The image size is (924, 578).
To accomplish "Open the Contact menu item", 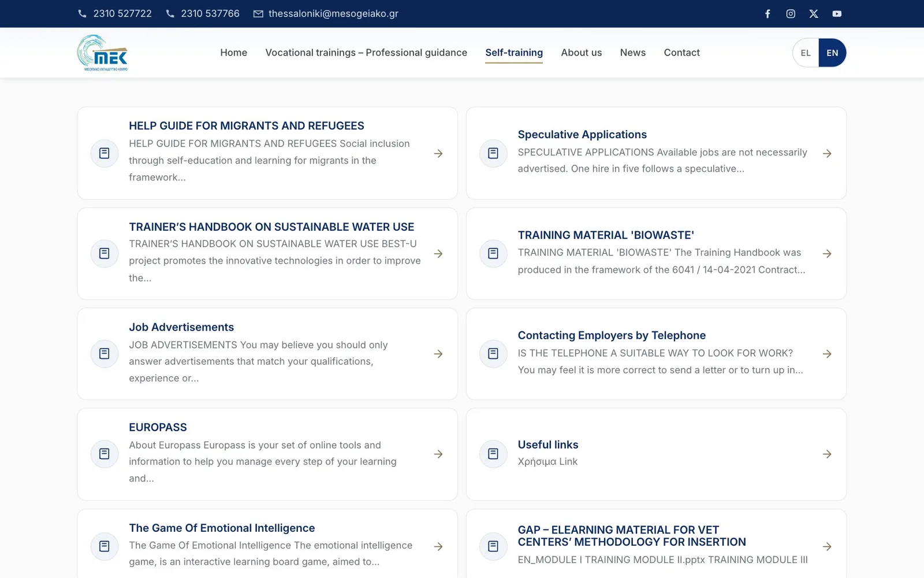I will pyautogui.click(x=681, y=53).
